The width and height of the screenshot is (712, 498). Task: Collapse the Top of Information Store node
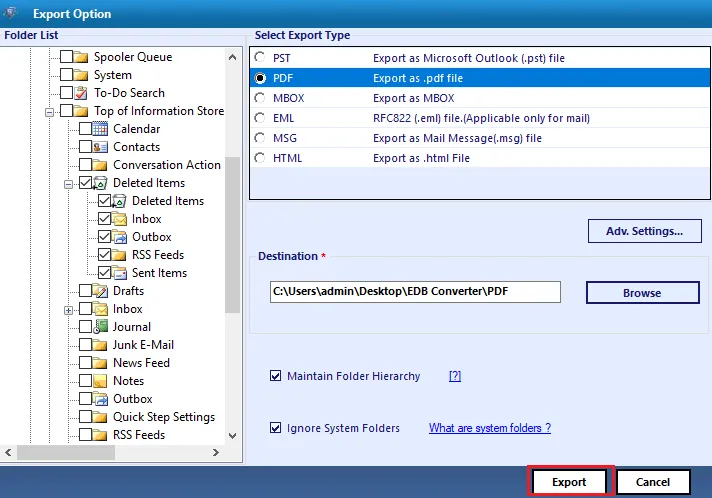(x=50, y=112)
